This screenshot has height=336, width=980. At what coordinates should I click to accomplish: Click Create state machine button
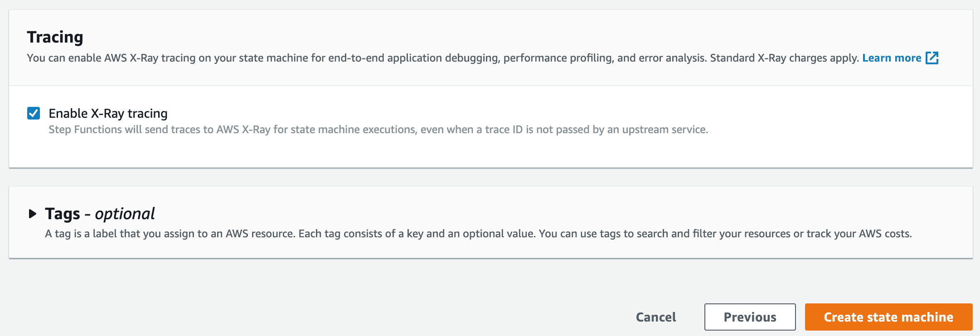coord(888,317)
